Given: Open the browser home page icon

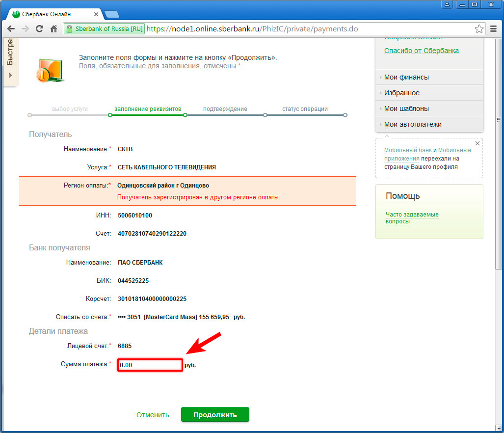Looking at the screenshot, I should 53,29.
